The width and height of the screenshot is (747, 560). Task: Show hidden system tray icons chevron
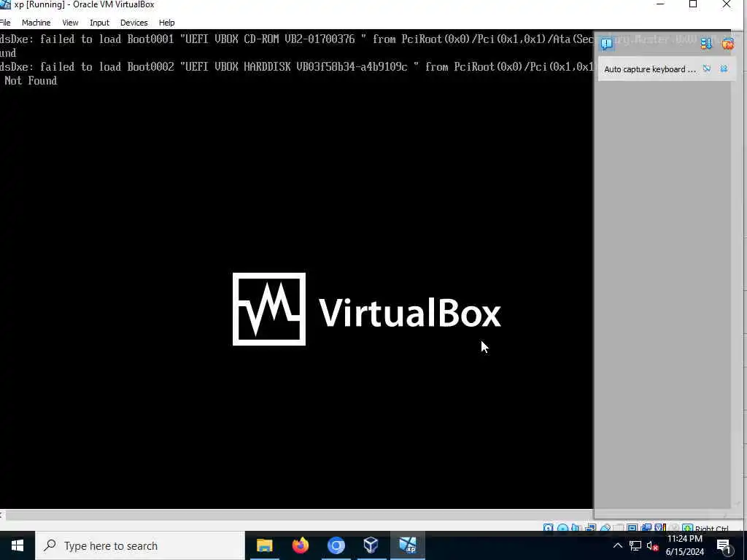[x=617, y=545]
